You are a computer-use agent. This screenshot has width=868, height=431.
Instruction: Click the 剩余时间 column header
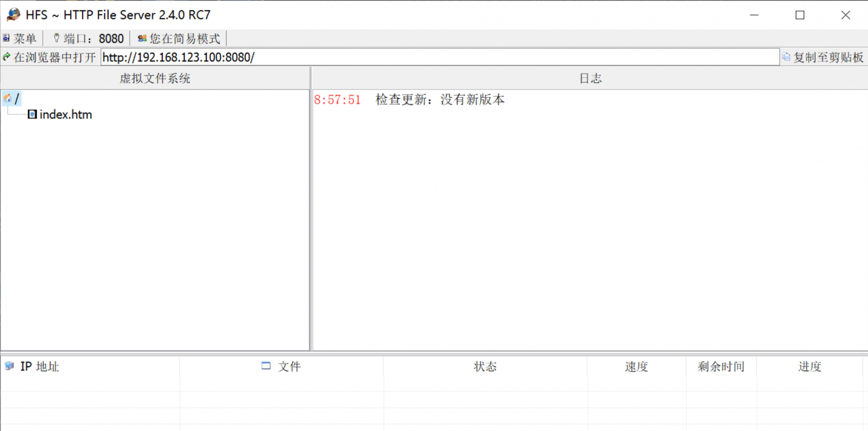(x=721, y=367)
